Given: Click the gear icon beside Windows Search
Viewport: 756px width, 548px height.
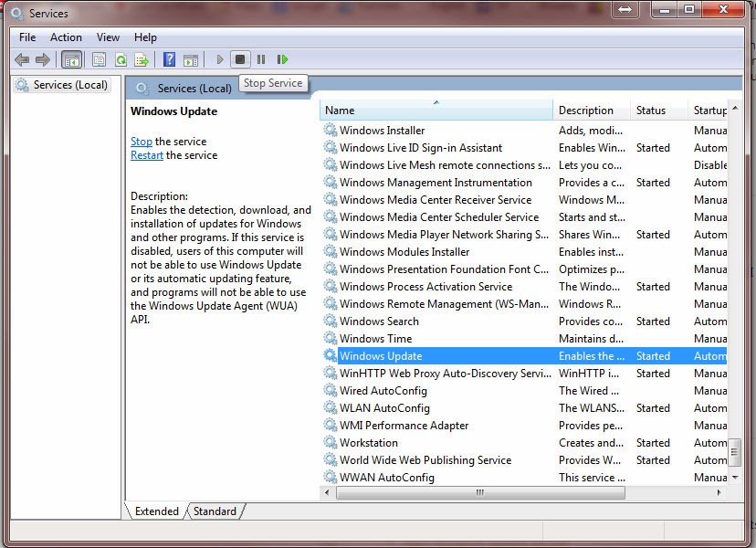Looking at the screenshot, I should point(331,321).
